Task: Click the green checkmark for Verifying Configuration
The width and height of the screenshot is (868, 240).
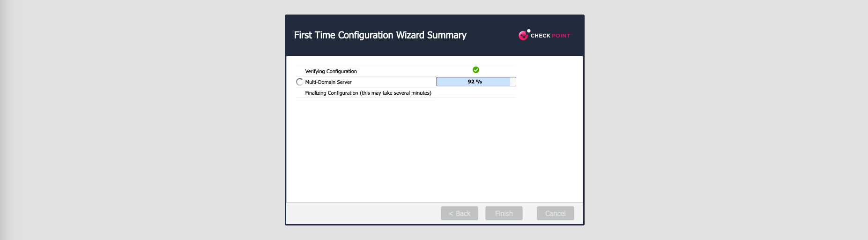Action: (x=476, y=70)
